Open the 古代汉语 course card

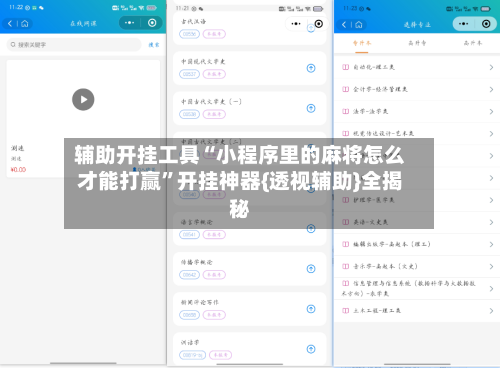[x=249, y=28]
